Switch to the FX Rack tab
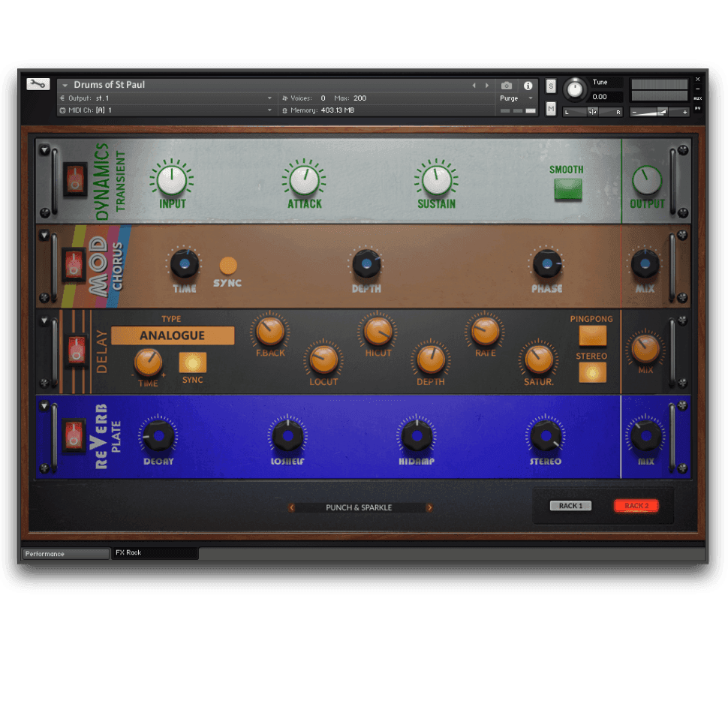 [x=155, y=553]
